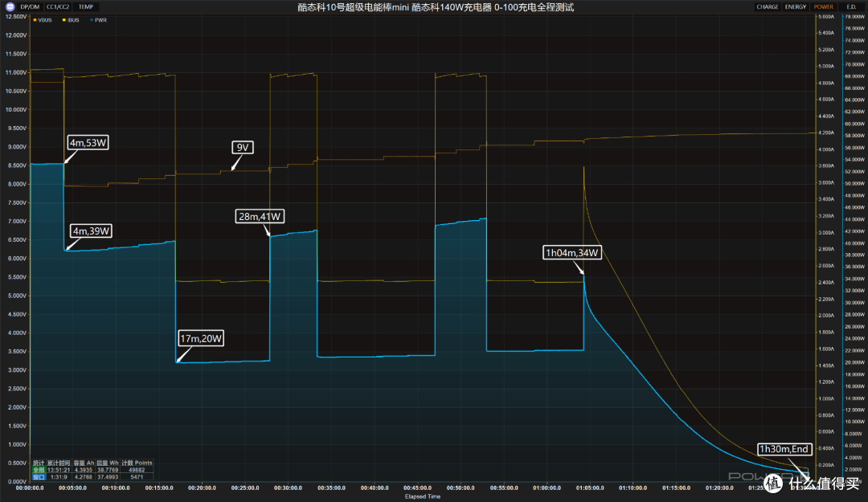The image size is (868, 502).
Task: Toggle the CC1/CC2 curve button
Action: (x=58, y=6)
